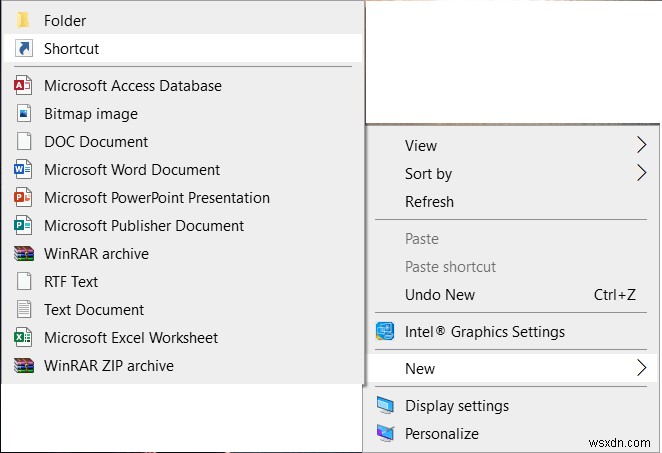Click the Shortcut arrow icon

(x=24, y=49)
